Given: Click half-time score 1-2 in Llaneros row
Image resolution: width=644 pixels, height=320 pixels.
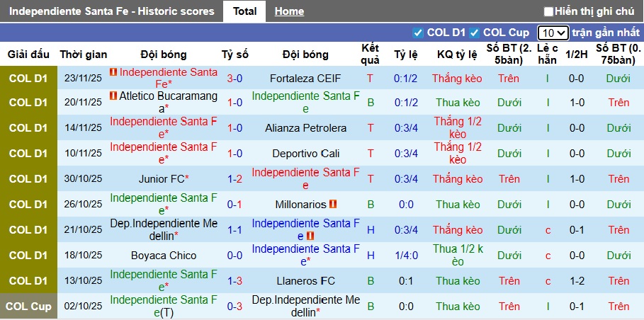Looking at the screenshot, I should click(x=576, y=281).
